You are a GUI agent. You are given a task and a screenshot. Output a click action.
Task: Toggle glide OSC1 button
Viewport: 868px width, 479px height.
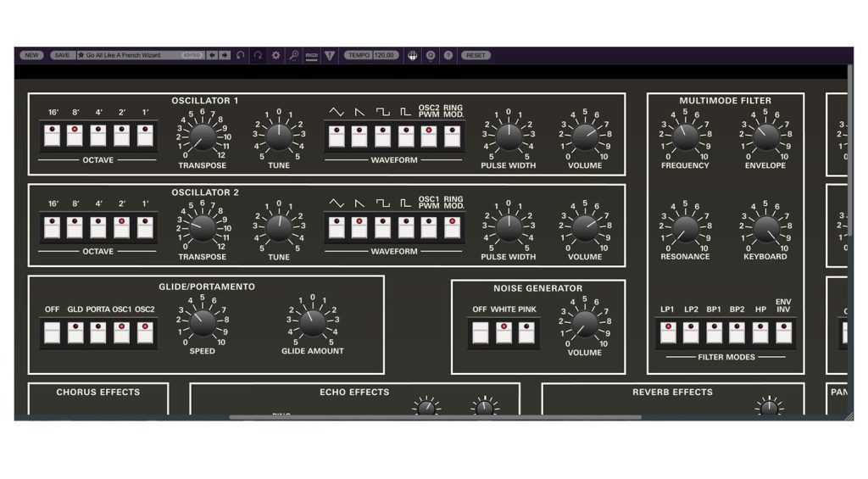[122, 333]
